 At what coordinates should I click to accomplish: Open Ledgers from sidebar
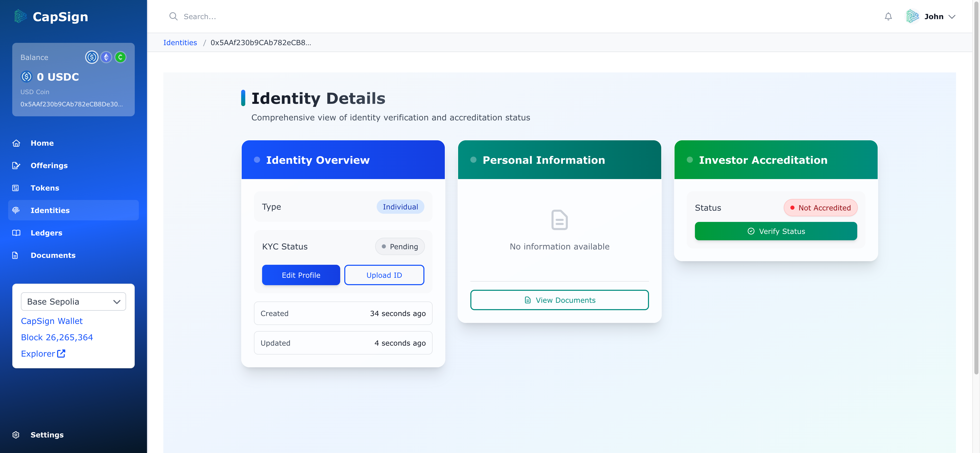[73, 233]
